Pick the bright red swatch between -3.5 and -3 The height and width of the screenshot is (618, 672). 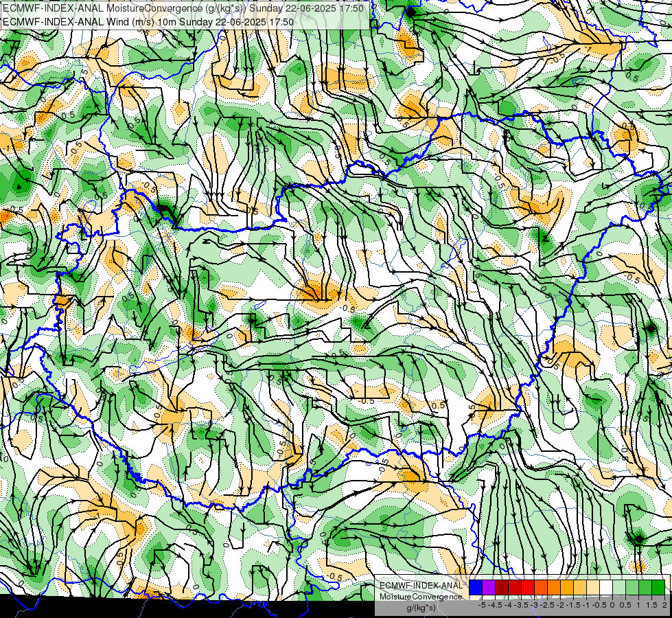tap(528, 587)
